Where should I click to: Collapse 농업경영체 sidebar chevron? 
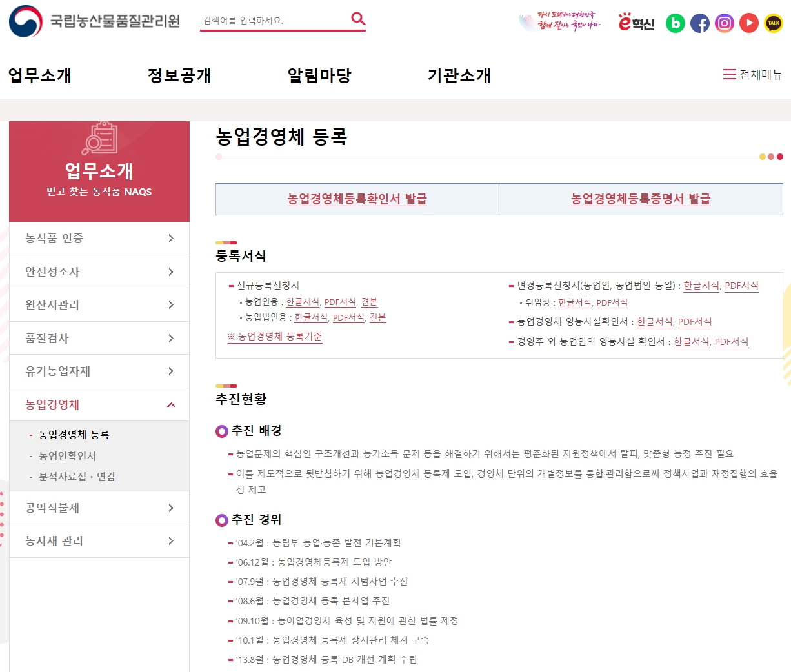click(x=171, y=405)
